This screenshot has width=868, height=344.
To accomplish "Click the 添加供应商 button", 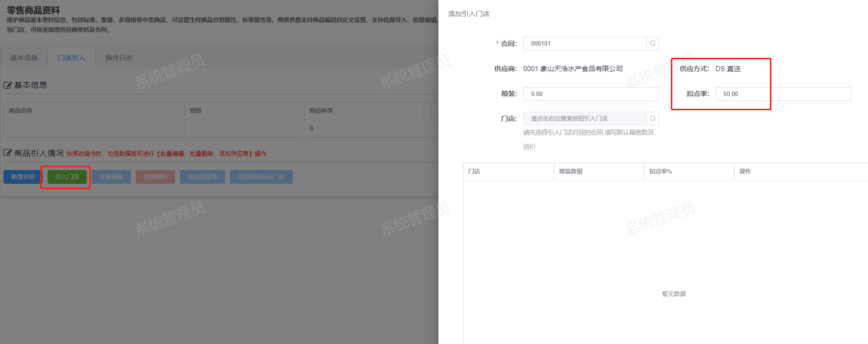I will pyautogui.click(x=203, y=177).
